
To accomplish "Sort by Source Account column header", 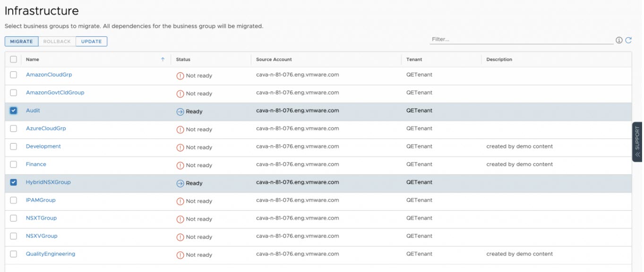I will coord(274,59).
